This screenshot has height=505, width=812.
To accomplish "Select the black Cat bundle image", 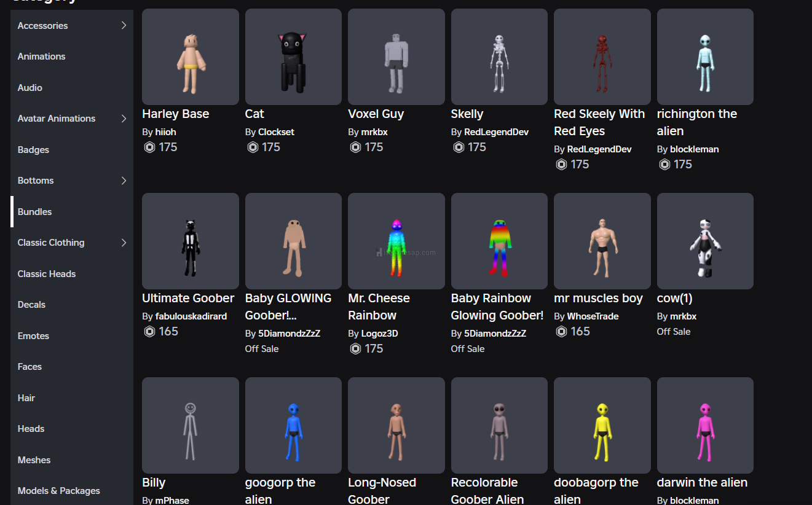I will (293, 57).
